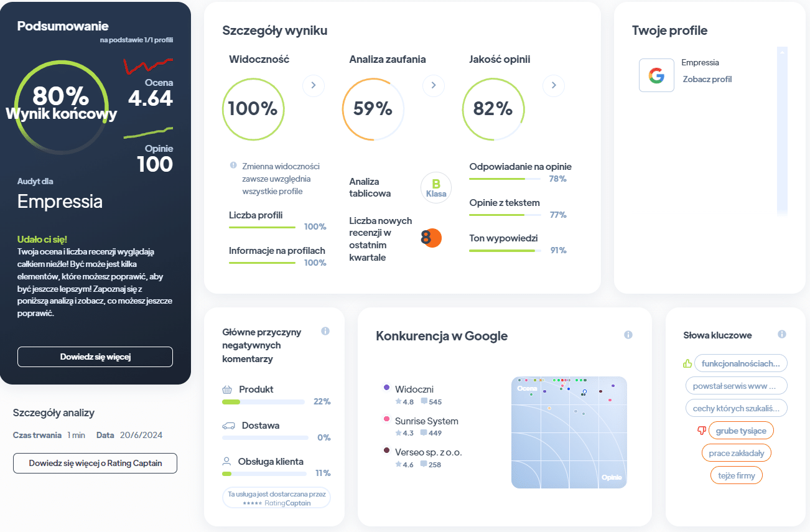
Task: Open the Zobacz profil link
Action: click(x=707, y=80)
